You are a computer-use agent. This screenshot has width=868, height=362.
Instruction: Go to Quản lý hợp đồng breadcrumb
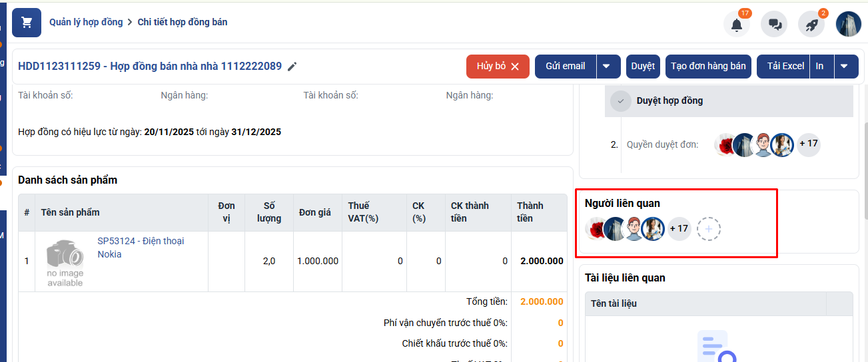86,22
